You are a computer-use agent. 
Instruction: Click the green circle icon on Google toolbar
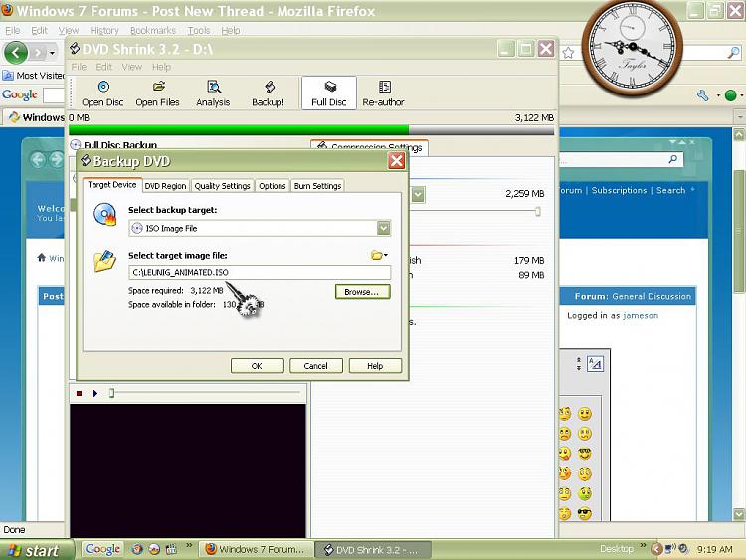(x=730, y=95)
